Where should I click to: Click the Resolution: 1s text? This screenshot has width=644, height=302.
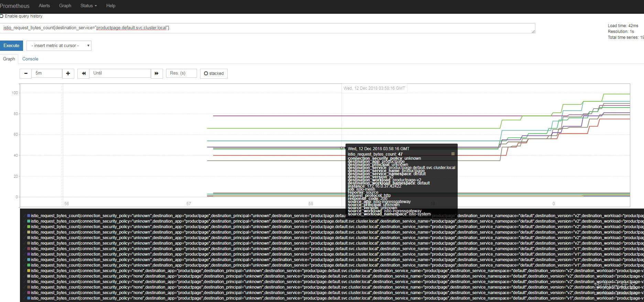[621, 32]
